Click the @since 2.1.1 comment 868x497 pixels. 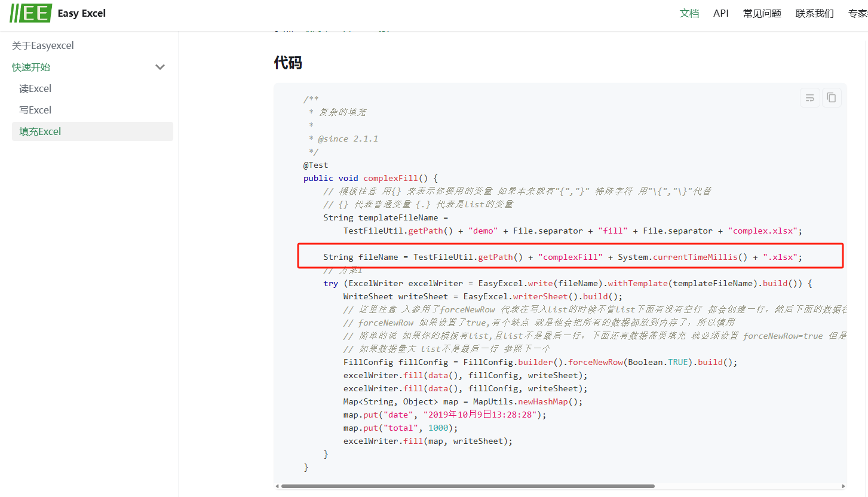pyautogui.click(x=343, y=139)
